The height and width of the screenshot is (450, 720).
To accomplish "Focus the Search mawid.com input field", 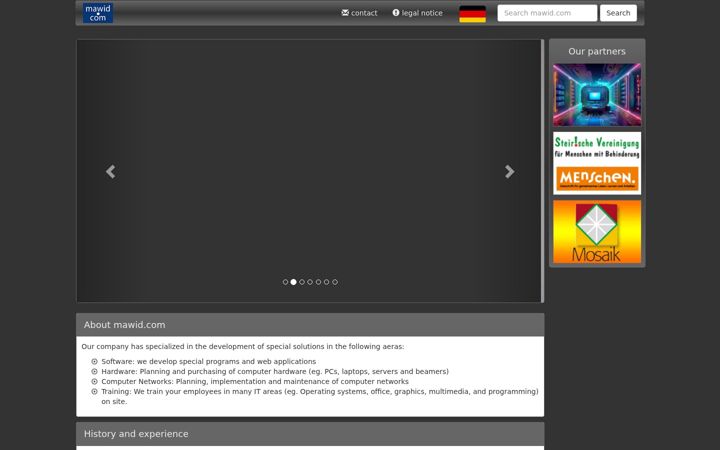I will tap(547, 13).
